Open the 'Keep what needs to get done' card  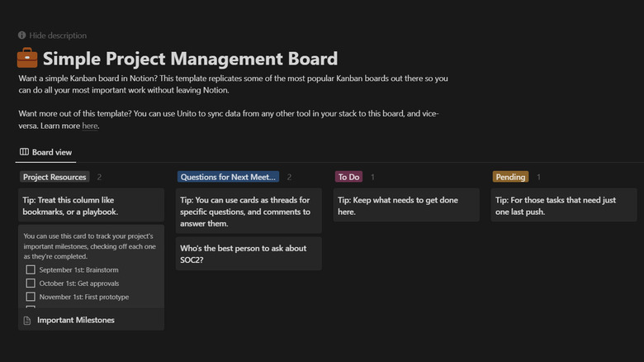[x=406, y=206]
